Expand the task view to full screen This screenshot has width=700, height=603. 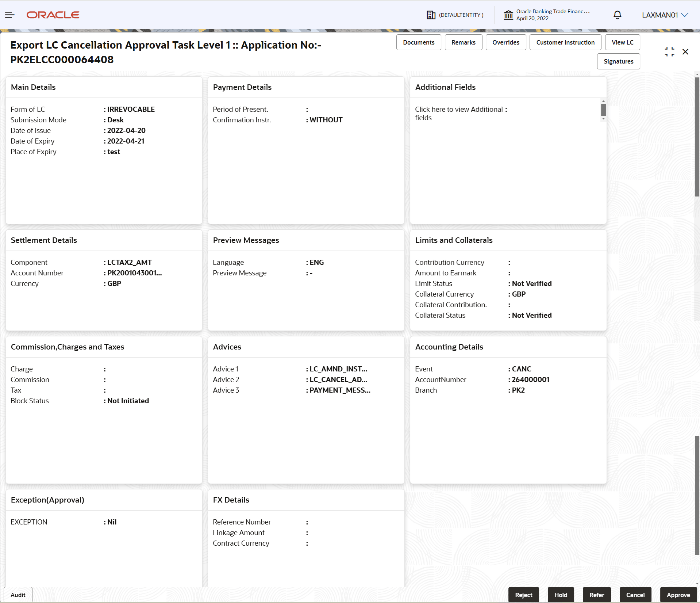669,51
